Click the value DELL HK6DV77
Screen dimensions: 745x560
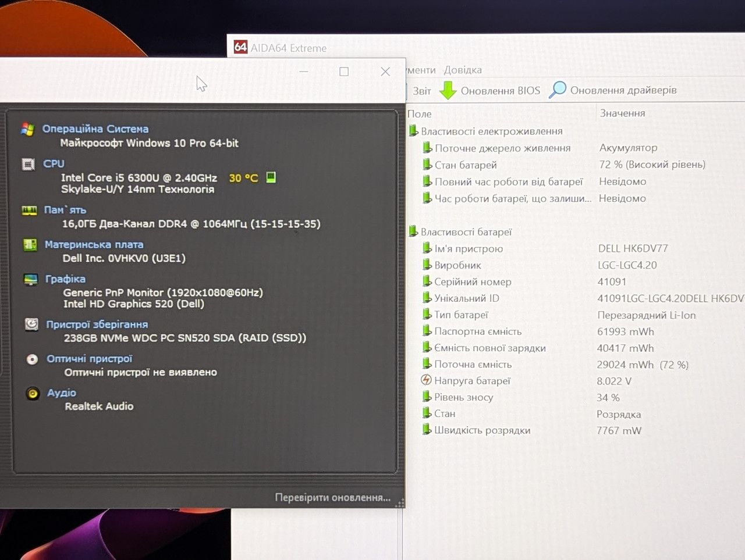(633, 248)
